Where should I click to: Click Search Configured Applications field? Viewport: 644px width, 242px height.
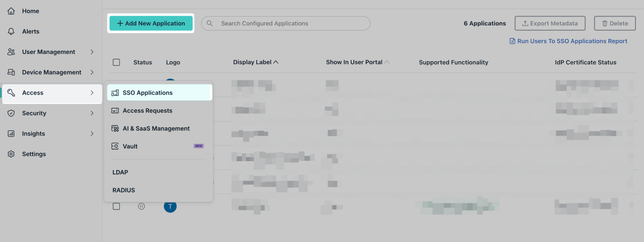[x=286, y=23]
